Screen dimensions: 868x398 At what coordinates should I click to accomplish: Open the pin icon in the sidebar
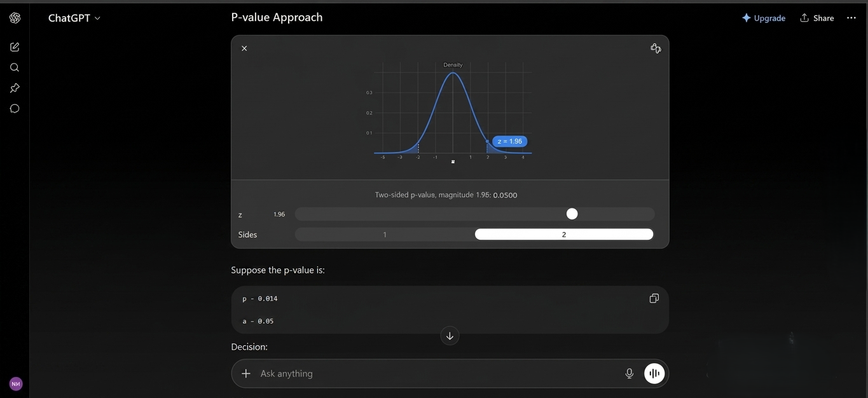[x=15, y=88]
